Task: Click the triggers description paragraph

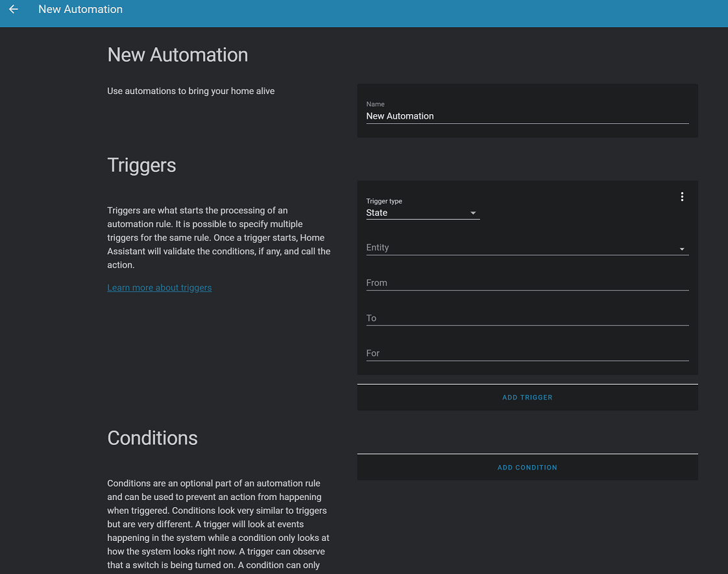Action: click(219, 237)
